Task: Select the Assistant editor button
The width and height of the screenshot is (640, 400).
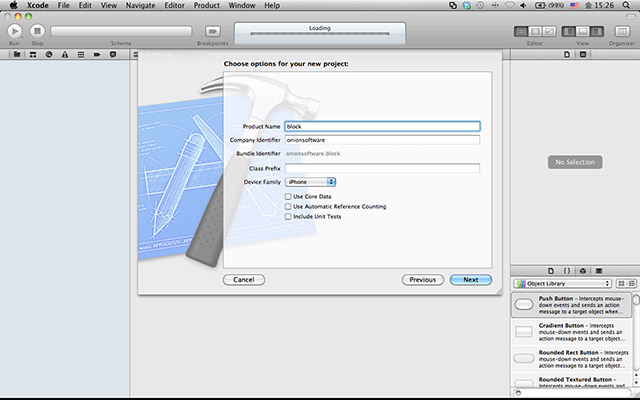Action: tap(535, 31)
